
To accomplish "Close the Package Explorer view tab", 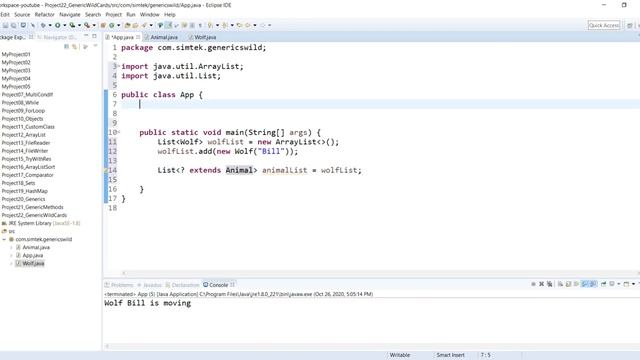I will pos(31,37).
